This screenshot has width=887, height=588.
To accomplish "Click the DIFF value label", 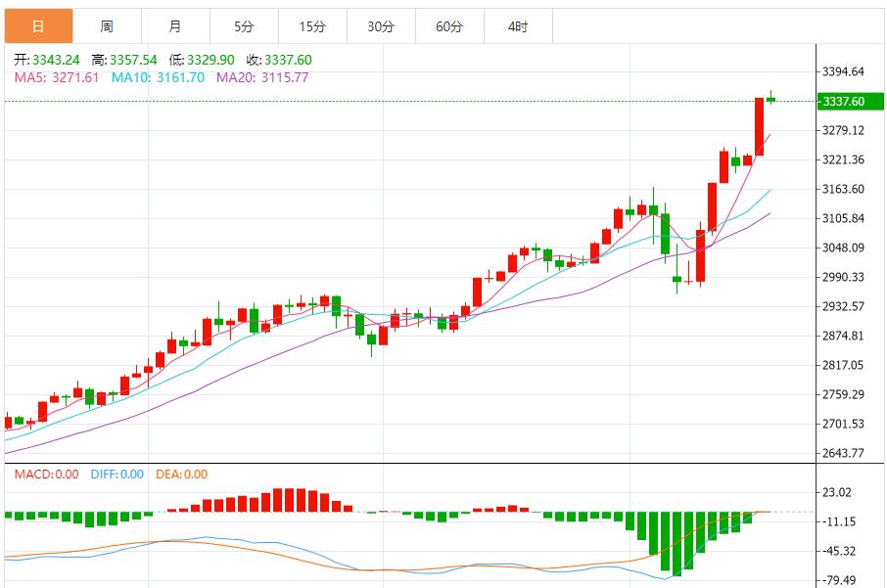I will 117,475.
